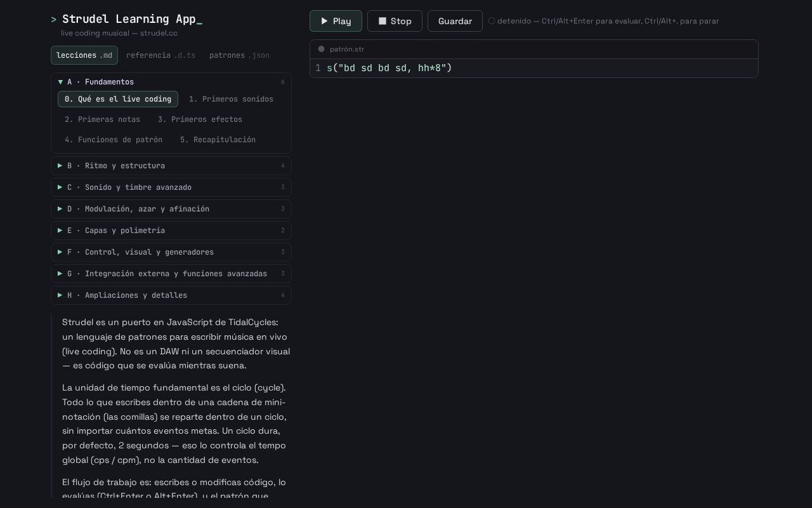The image size is (812, 508).
Task: Click the 'live coding musical — strudel.cc' subtitle
Action: 119,33
